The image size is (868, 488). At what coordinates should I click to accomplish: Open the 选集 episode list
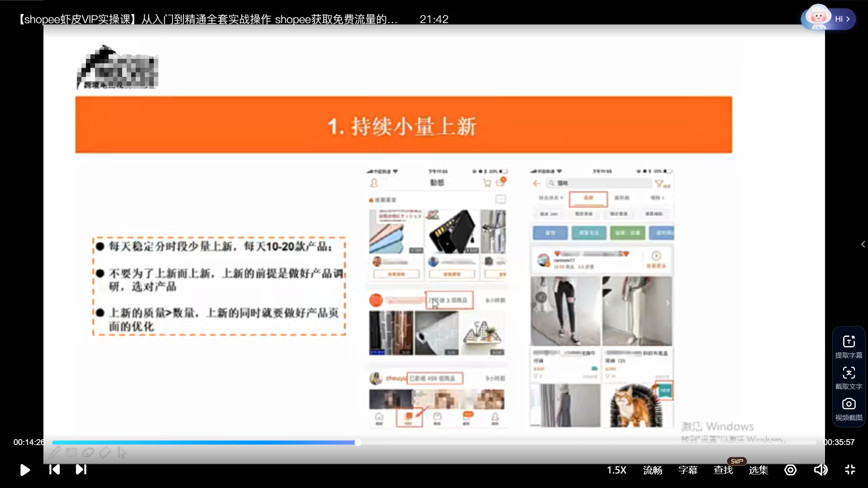tap(758, 470)
